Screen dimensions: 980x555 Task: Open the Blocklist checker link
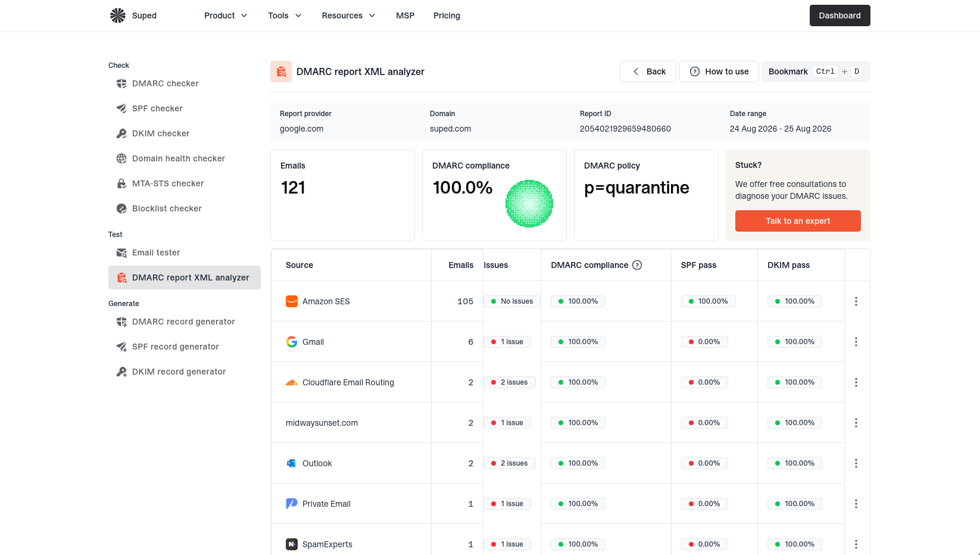185,208
